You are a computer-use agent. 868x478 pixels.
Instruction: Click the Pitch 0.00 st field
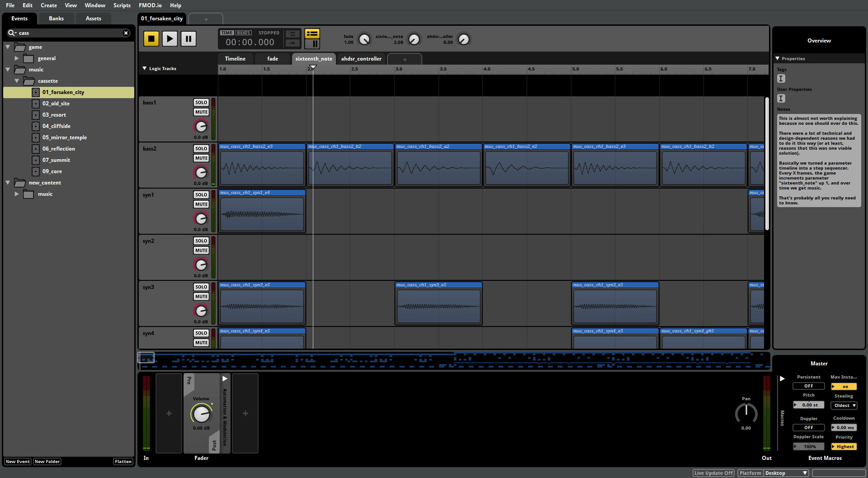[x=808, y=405]
